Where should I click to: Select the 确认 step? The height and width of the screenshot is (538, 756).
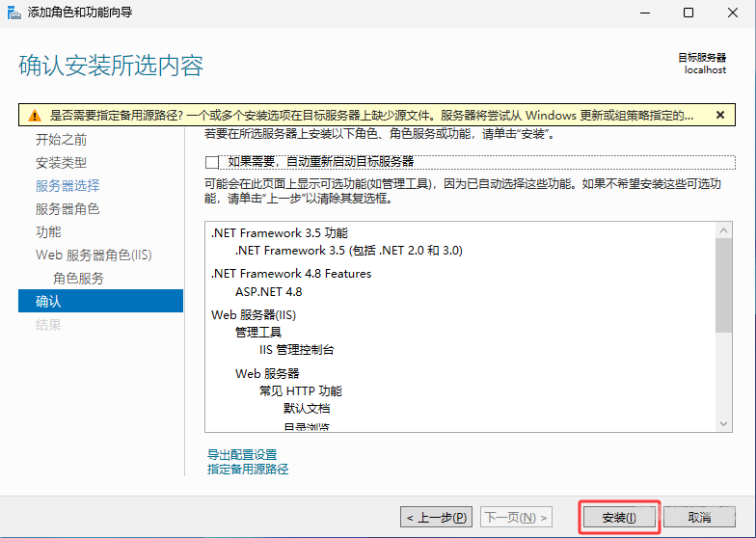[100, 301]
